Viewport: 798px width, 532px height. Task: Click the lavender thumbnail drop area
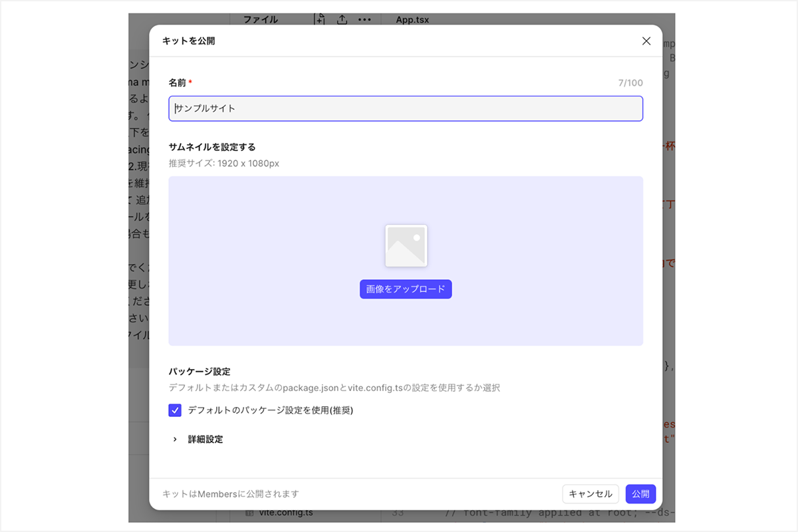pyautogui.click(x=406, y=261)
